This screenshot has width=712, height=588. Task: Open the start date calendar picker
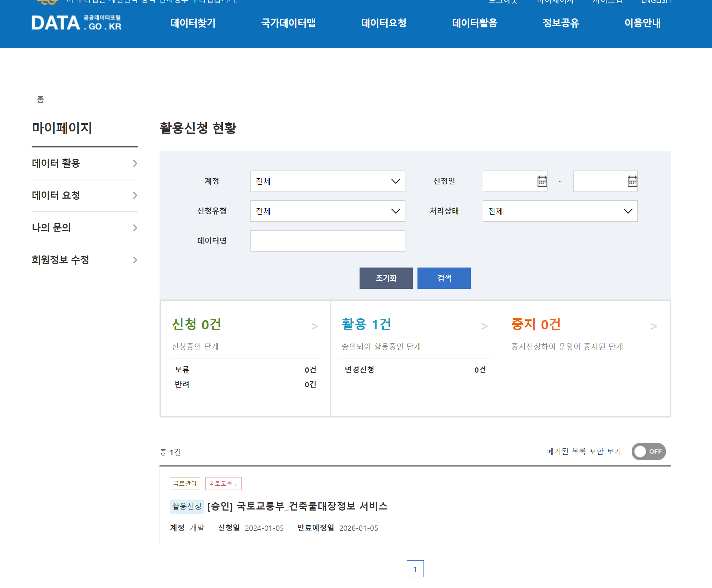(x=542, y=181)
